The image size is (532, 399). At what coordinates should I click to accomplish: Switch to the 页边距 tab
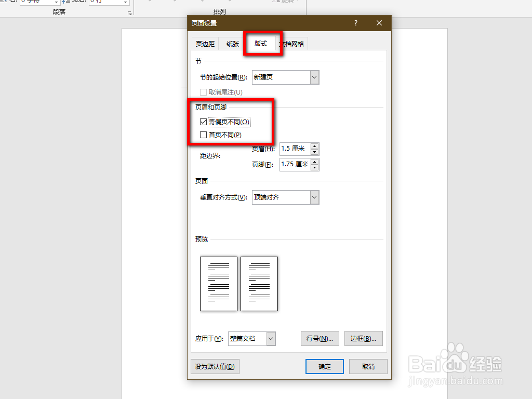click(205, 44)
